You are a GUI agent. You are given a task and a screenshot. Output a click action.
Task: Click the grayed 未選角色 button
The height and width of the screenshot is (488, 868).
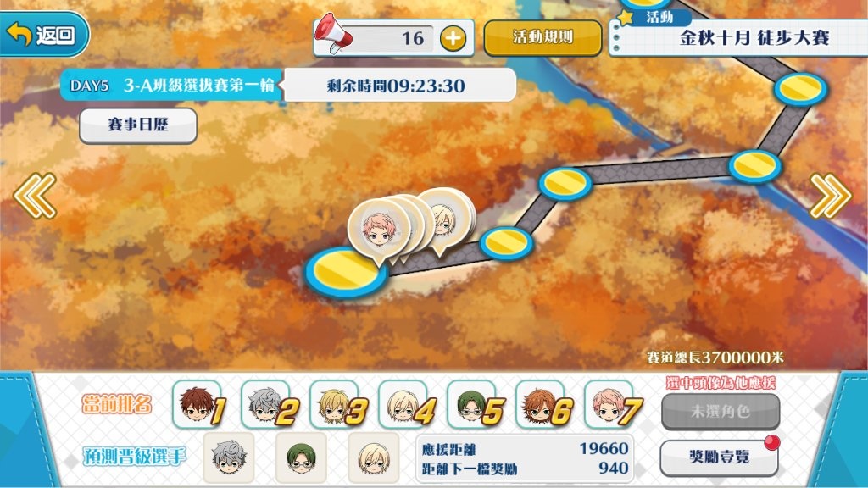click(x=721, y=411)
